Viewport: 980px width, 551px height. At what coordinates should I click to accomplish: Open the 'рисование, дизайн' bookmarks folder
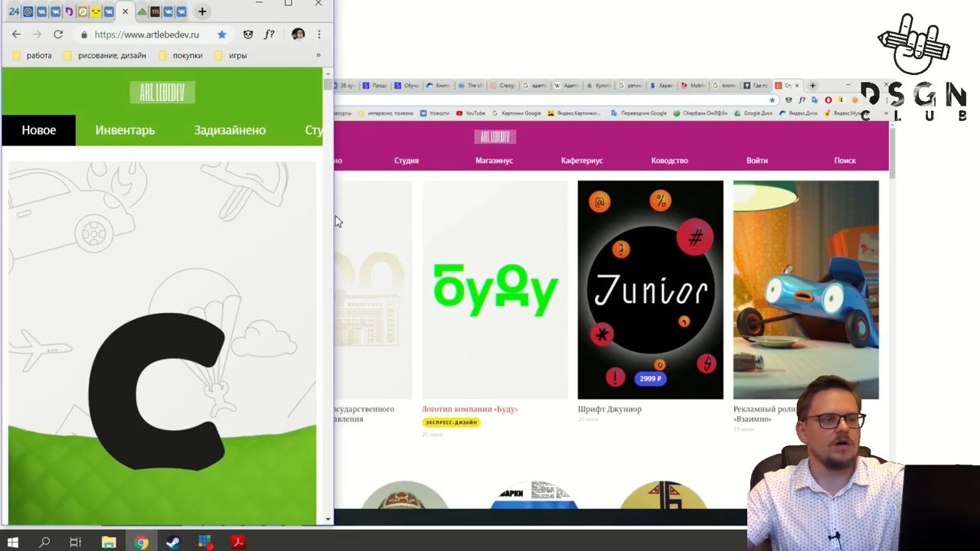[105, 55]
